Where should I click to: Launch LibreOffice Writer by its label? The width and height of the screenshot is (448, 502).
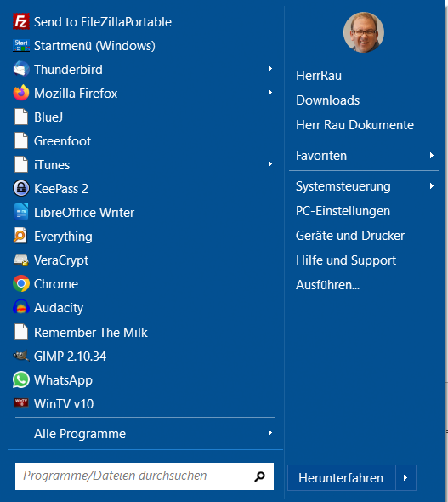[84, 212]
